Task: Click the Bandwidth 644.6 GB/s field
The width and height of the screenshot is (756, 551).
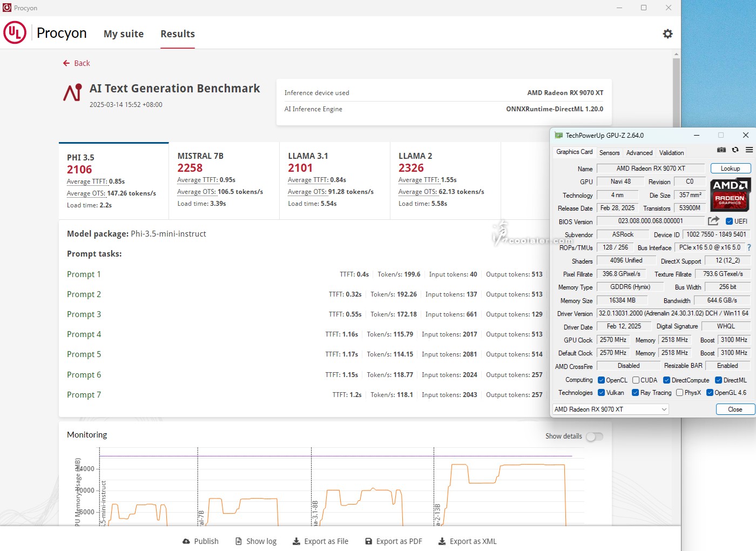Action: [x=722, y=300]
